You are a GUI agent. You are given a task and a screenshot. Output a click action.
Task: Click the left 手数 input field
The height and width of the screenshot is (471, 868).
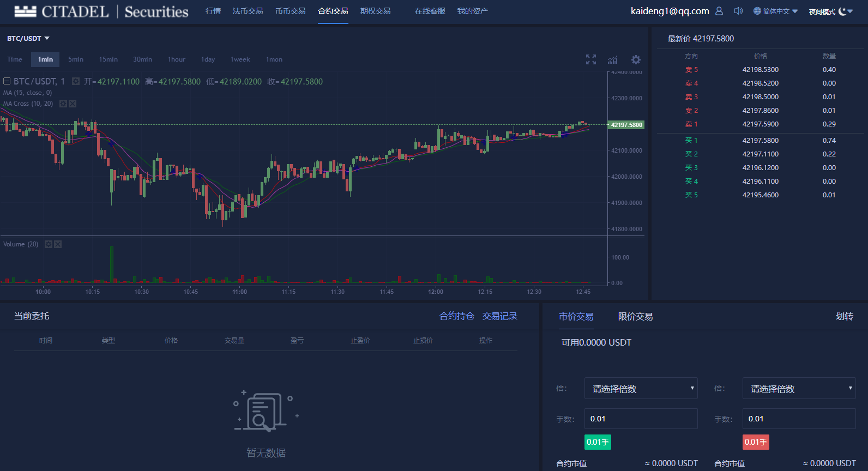click(641, 419)
